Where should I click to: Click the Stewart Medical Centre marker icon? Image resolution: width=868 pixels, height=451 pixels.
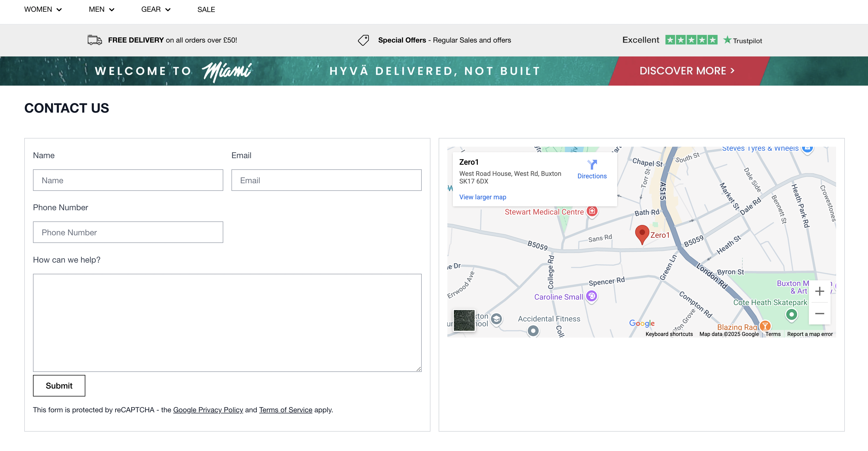592,211
